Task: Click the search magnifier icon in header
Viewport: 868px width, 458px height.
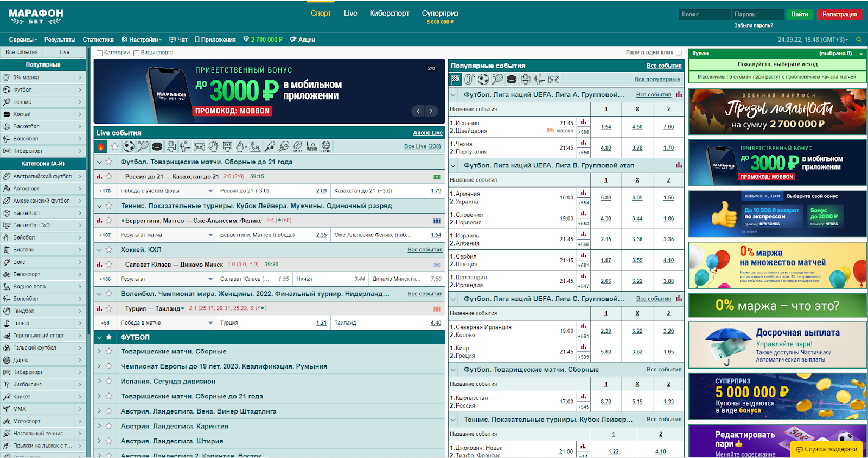Action: (859, 40)
